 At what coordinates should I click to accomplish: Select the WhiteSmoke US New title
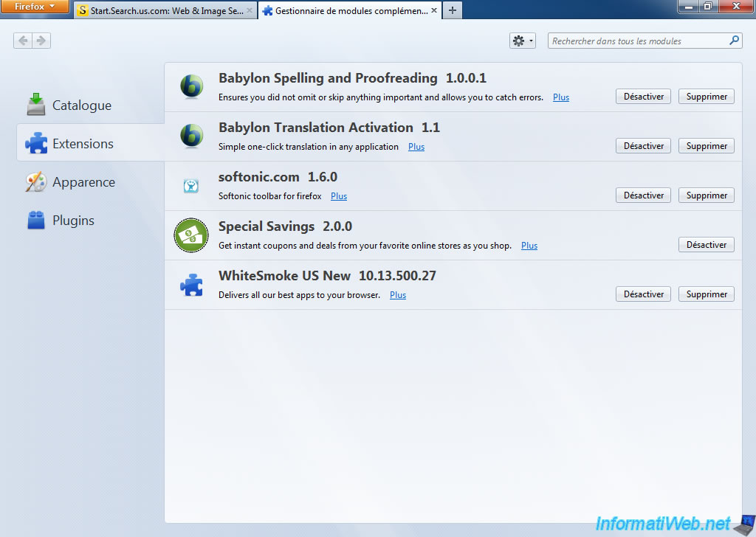(x=284, y=275)
